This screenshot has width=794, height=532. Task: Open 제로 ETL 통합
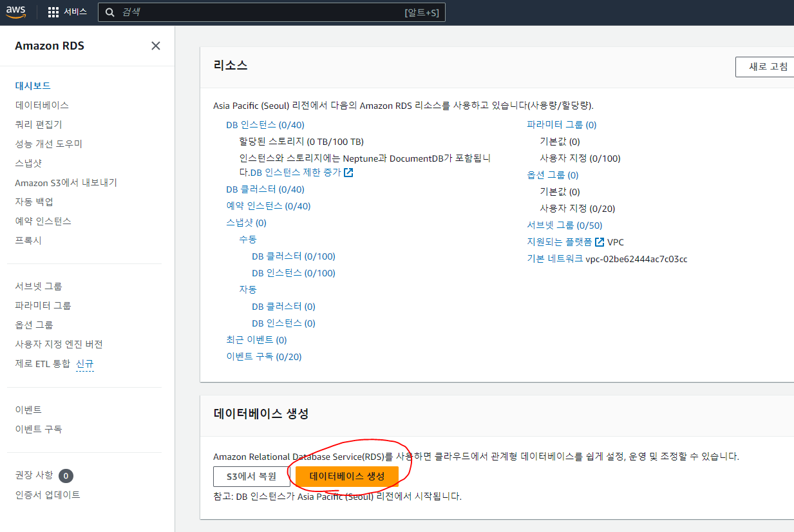pos(43,363)
